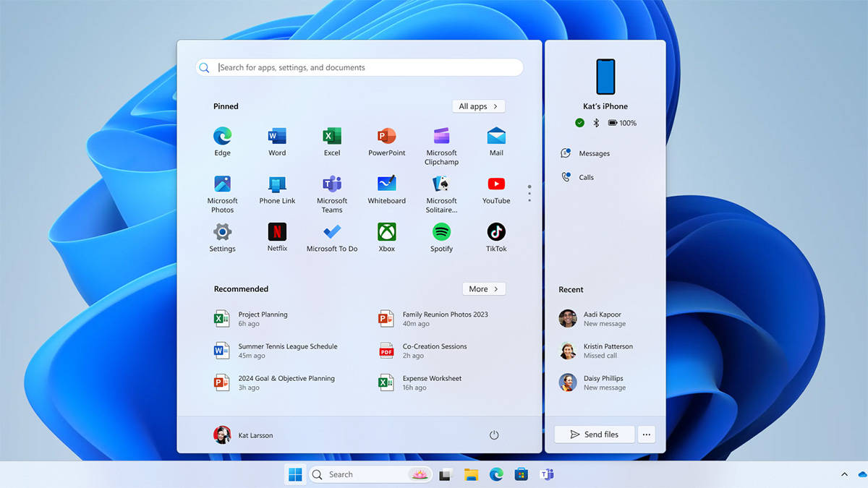Open the Edge pinned app
Screen dimensions: 868x488
[x=222, y=141]
